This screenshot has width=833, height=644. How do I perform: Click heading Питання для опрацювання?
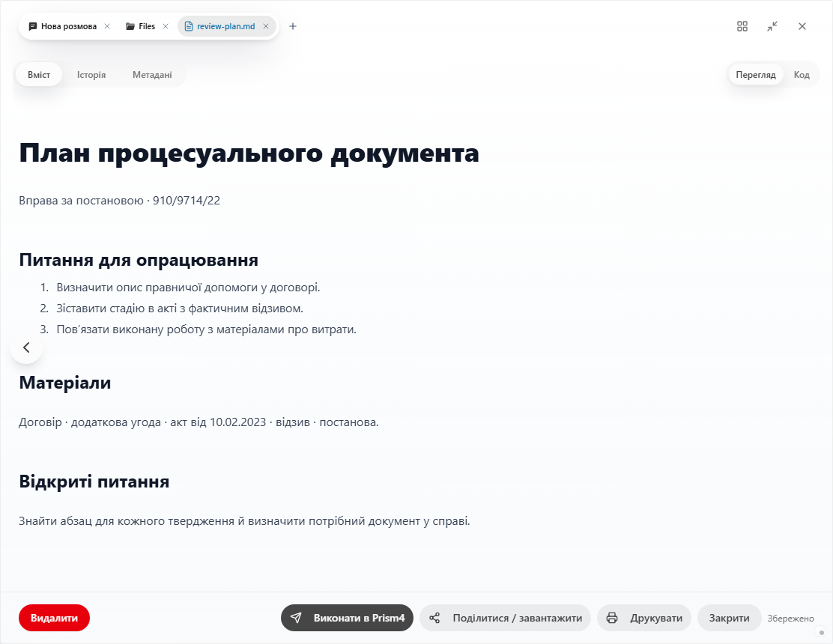pos(139,260)
